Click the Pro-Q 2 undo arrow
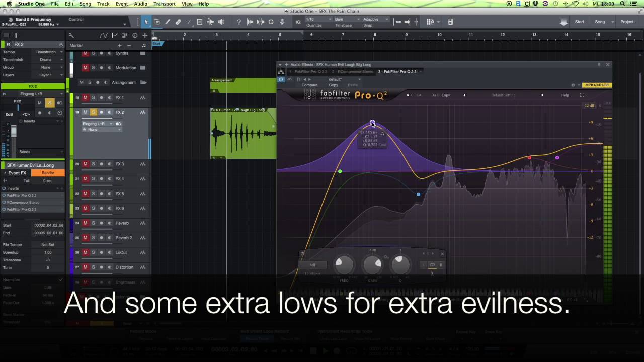The height and width of the screenshot is (362, 644). (409, 95)
